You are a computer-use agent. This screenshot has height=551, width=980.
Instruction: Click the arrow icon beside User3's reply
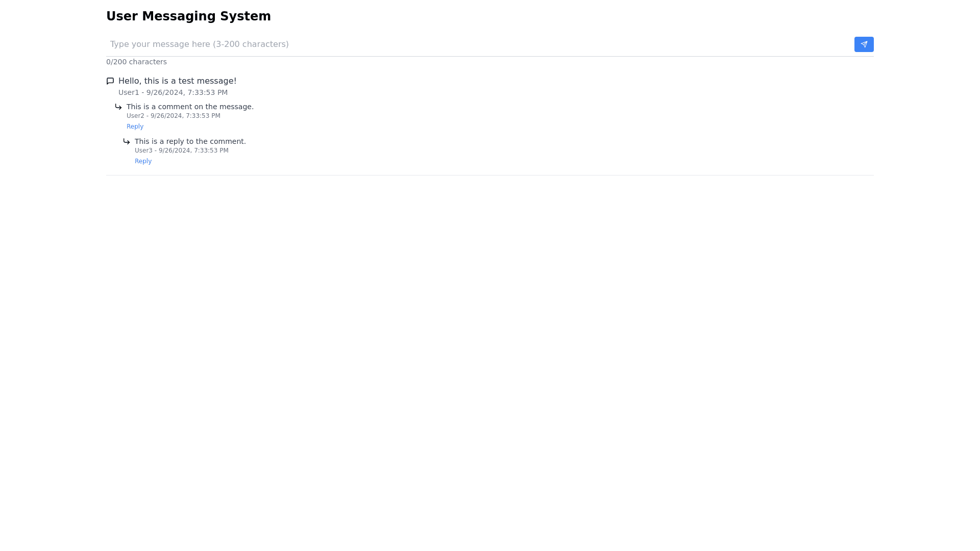(x=127, y=141)
